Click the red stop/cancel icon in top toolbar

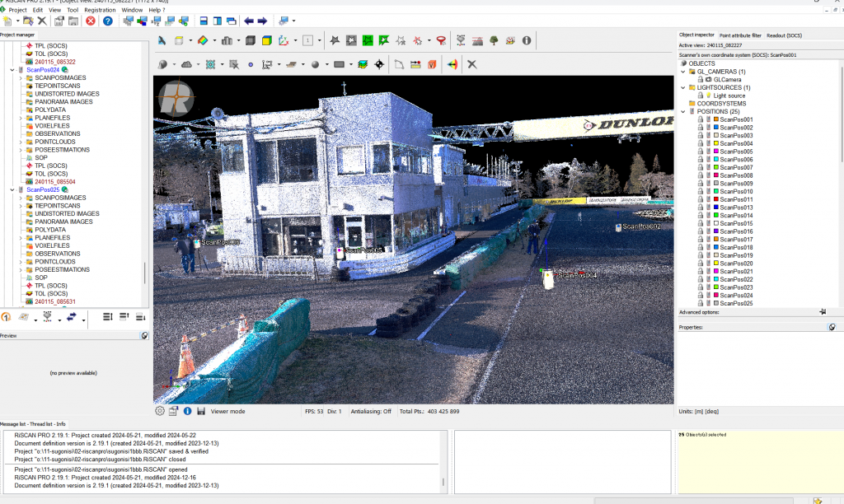(x=90, y=21)
